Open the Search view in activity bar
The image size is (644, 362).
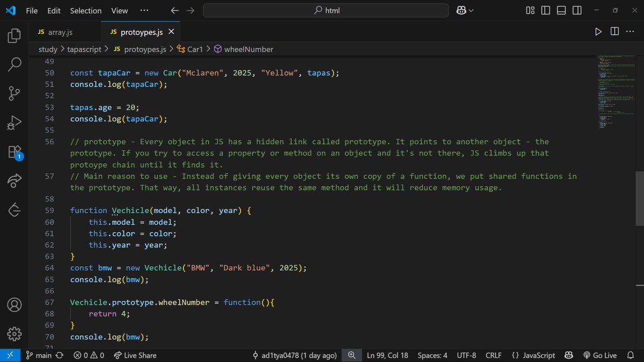pyautogui.click(x=14, y=65)
